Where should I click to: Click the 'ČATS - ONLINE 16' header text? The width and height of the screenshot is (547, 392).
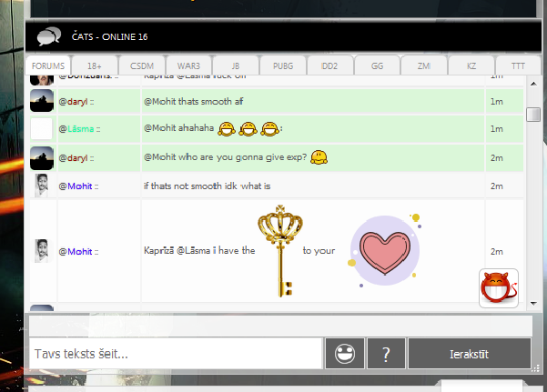(109, 36)
